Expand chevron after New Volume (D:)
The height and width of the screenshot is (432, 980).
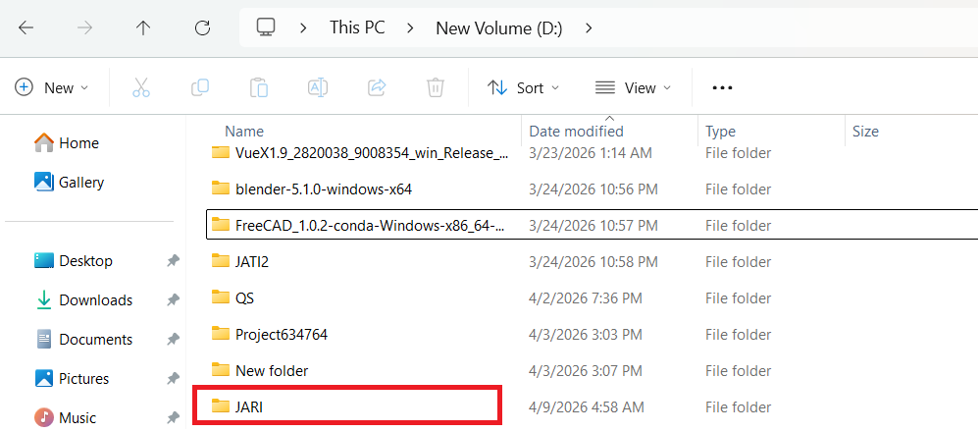(x=589, y=28)
